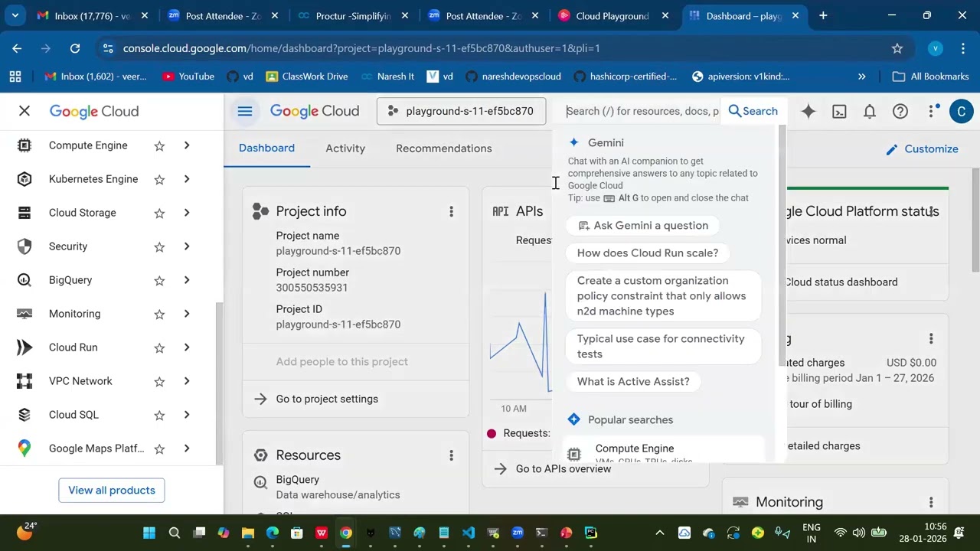
Task: Open Windows Start menu
Action: pos(149,533)
